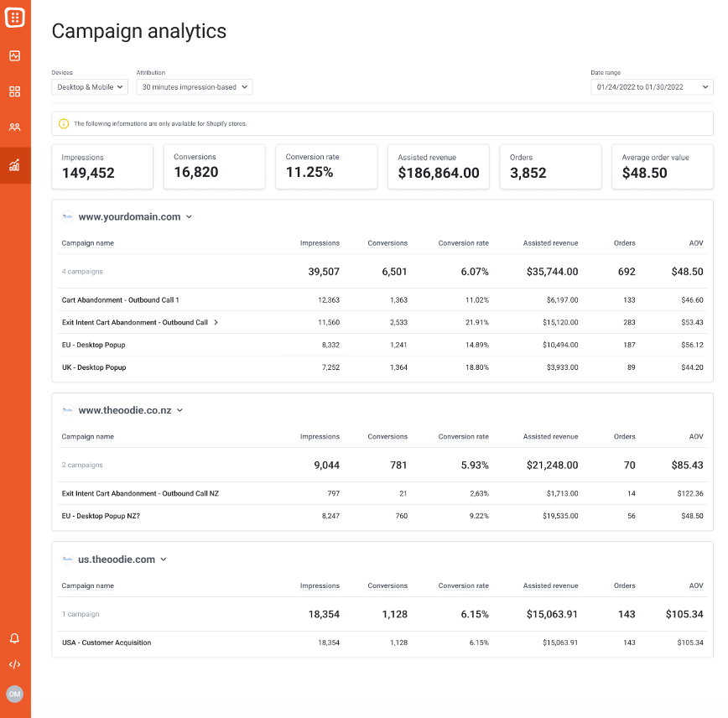Click the OM user avatar
This screenshot has height=718, width=728.
point(15,694)
